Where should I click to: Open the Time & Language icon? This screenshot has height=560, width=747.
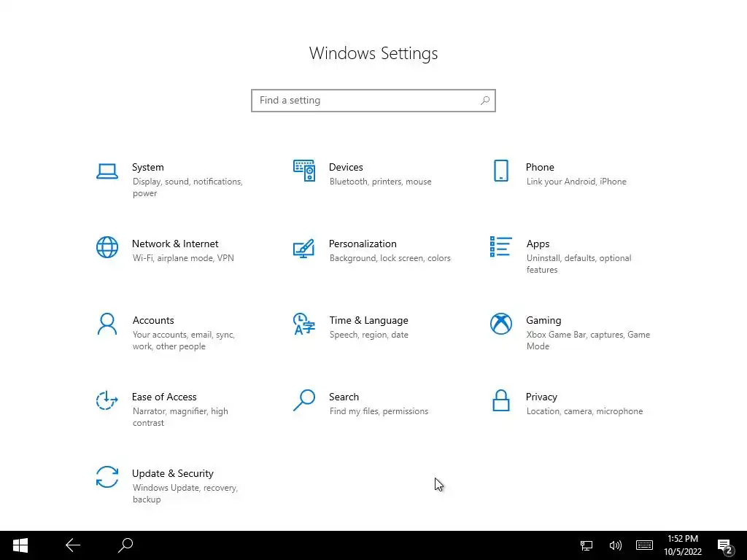(x=304, y=324)
